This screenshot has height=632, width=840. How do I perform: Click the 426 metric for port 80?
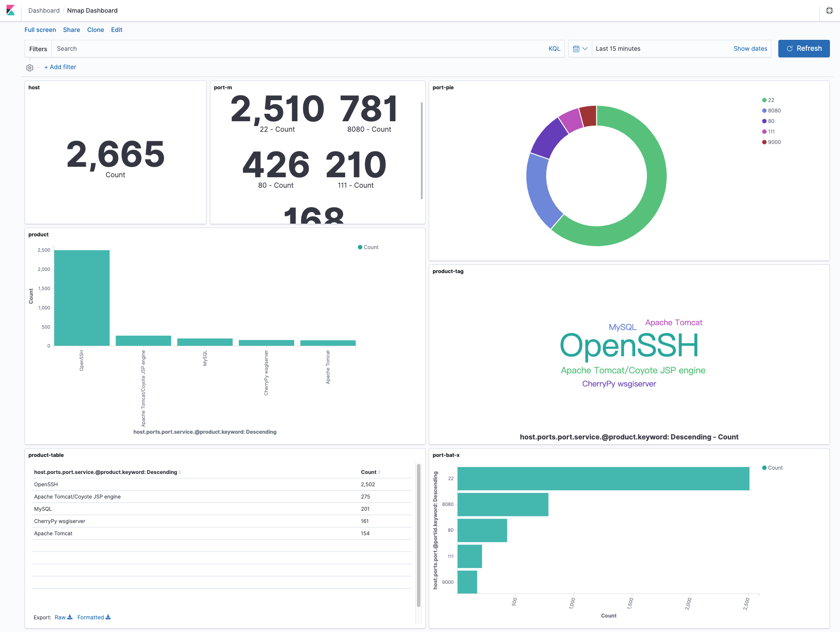click(x=276, y=165)
